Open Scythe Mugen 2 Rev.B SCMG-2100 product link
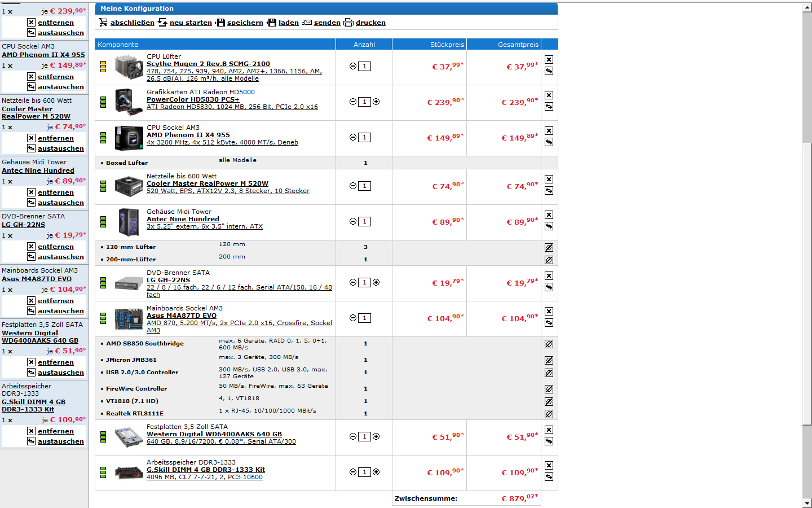 tap(208, 64)
